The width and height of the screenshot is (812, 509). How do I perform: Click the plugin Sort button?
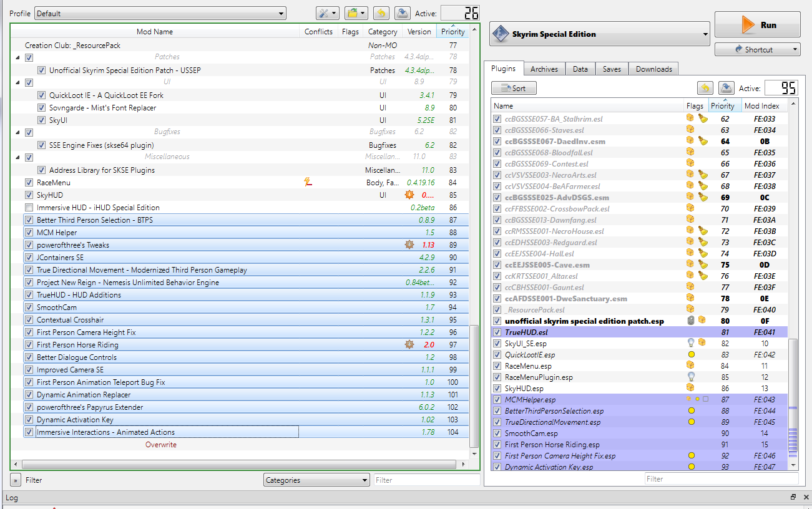coord(514,89)
